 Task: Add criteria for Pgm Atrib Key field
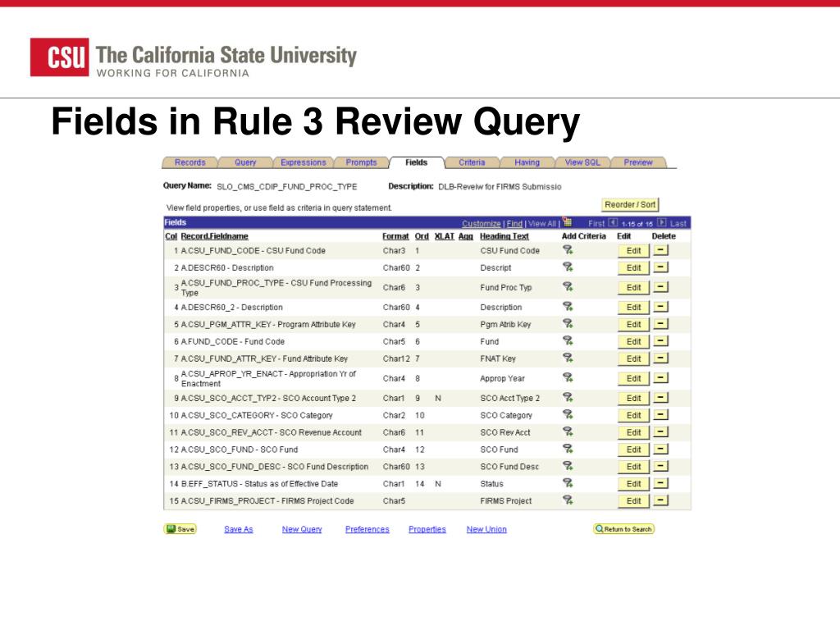pyautogui.click(x=568, y=323)
